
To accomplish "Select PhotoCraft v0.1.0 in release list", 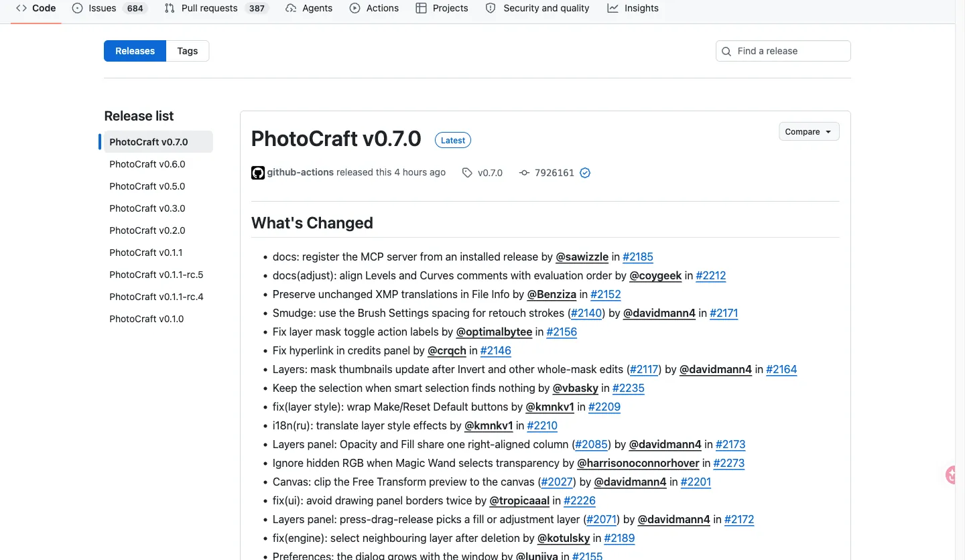I will [x=158, y=319].
